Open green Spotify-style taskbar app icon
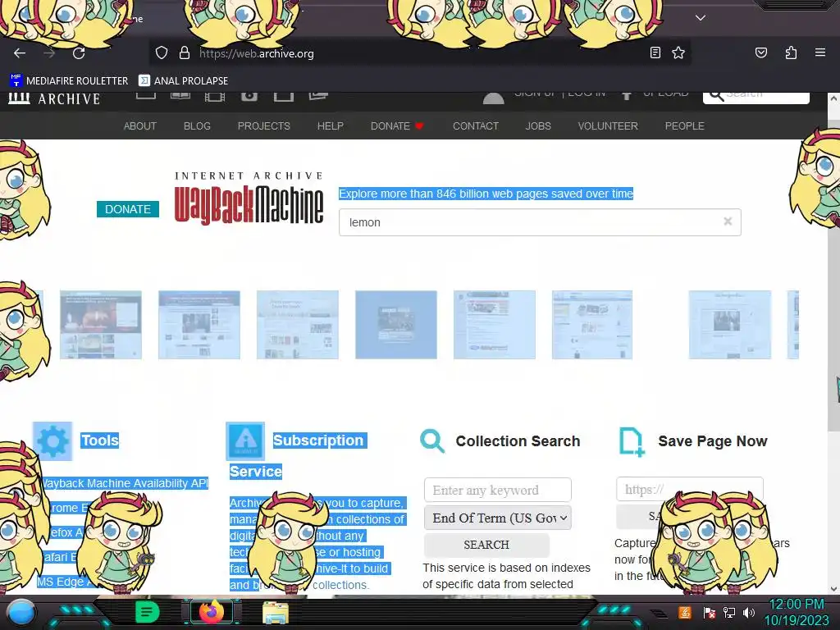The height and width of the screenshot is (630, 840). (x=148, y=612)
